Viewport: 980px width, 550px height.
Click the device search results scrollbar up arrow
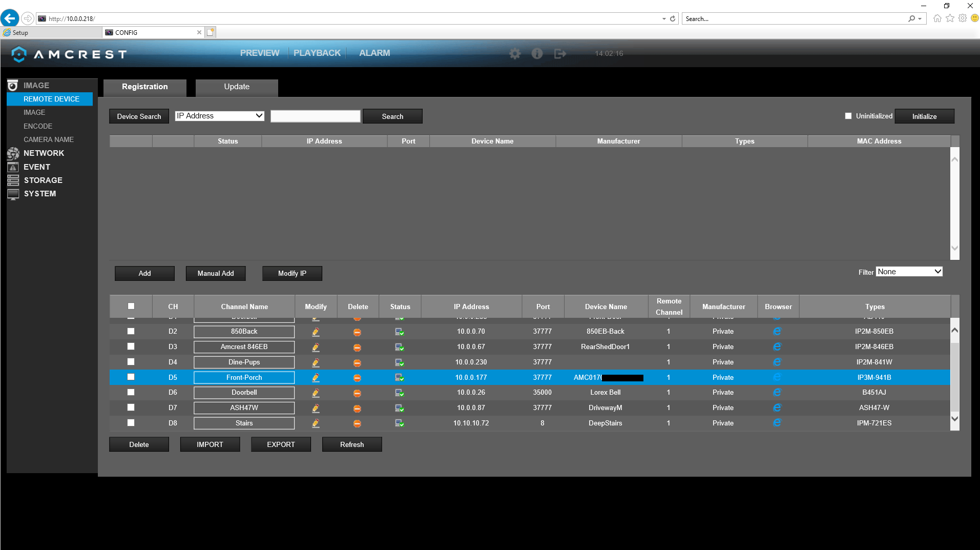[954, 159]
